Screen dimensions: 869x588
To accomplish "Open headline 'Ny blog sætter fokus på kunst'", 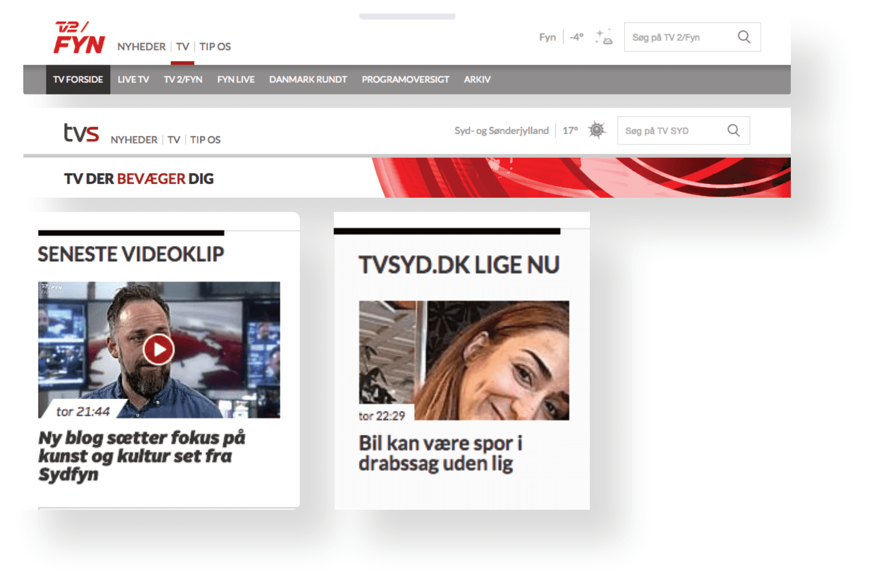I will point(142,456).
